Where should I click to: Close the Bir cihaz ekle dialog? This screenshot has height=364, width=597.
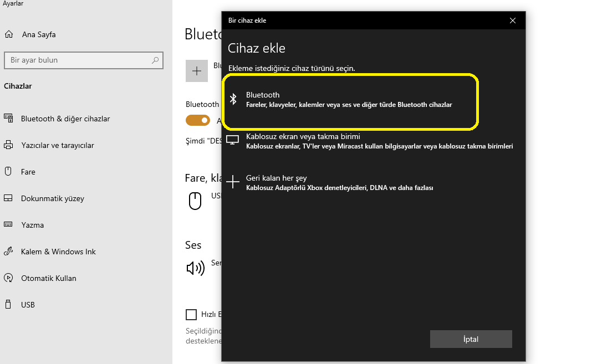coord(513,20)
